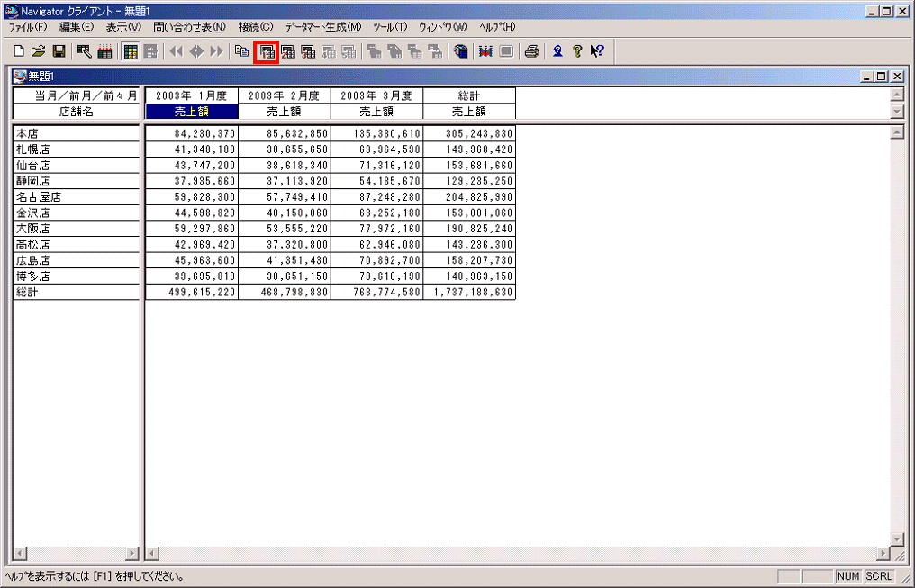Click the 総計 column header
The image size is (915, 588).
coord(469,95)
